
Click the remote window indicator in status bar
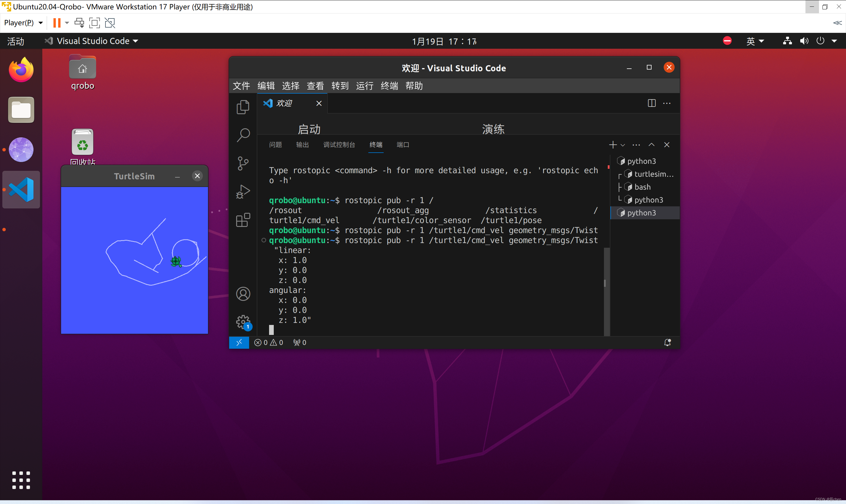pyautogui.click(x=239, y=342)
